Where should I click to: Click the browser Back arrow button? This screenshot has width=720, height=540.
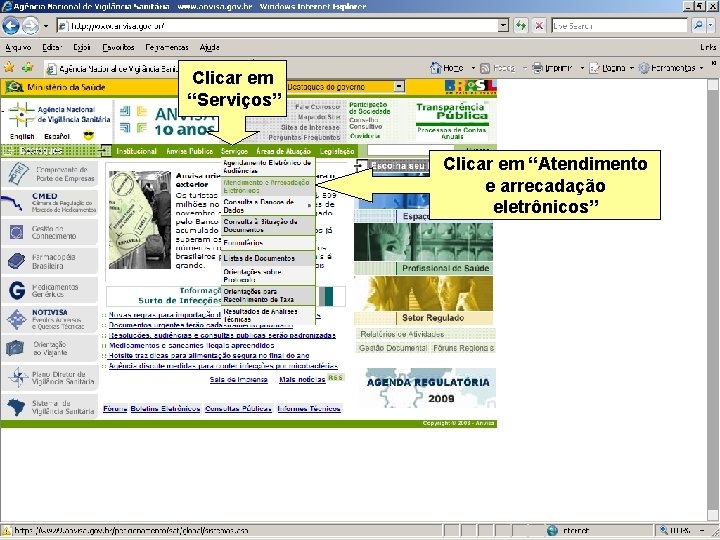pos(11,26)
